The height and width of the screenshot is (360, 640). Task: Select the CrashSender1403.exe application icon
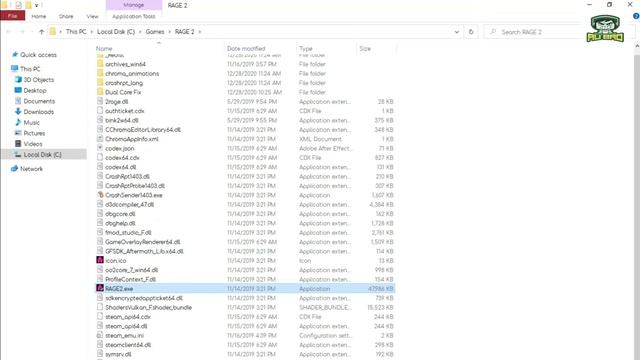coord(100,195)
